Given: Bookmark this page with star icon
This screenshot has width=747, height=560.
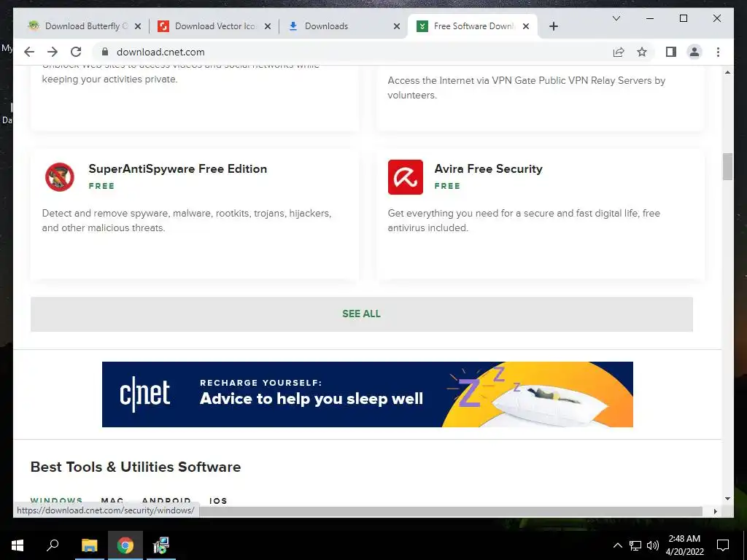Looking at the screenshot, I should coord(642,52).
